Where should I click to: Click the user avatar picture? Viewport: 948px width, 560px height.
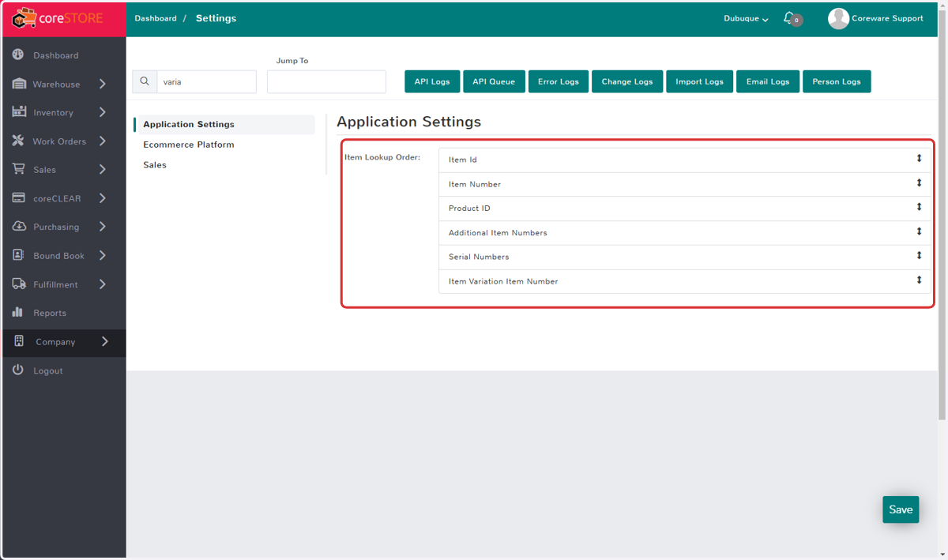(838, 18)
